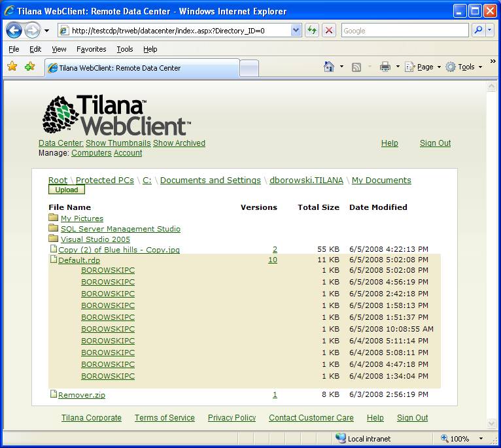The width and height of the screenshot is (501, 448).
Task: Click the Data Center link
Action: point(61,143)
